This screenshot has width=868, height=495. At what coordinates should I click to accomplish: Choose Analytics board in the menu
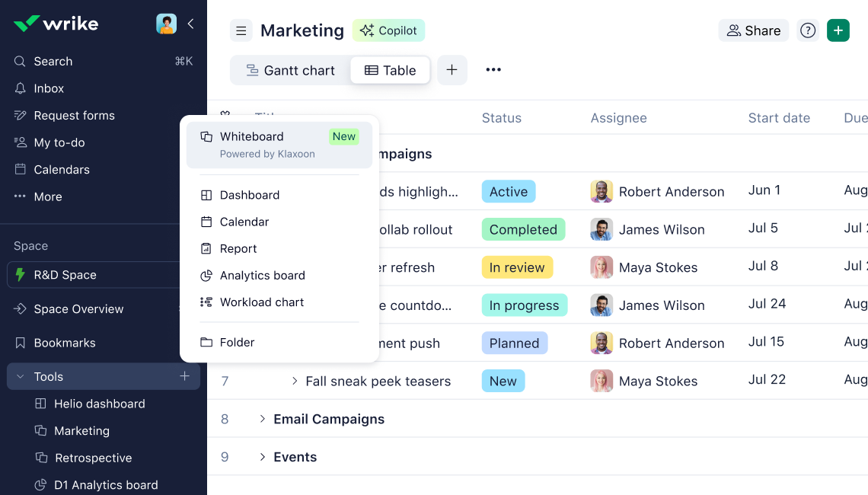[x=262, y=276]
